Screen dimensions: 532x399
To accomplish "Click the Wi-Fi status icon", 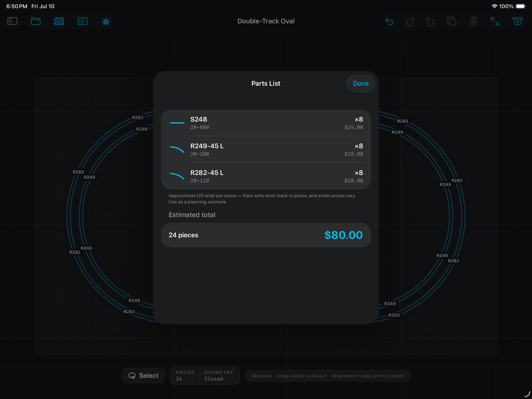I will click(494, 6).
